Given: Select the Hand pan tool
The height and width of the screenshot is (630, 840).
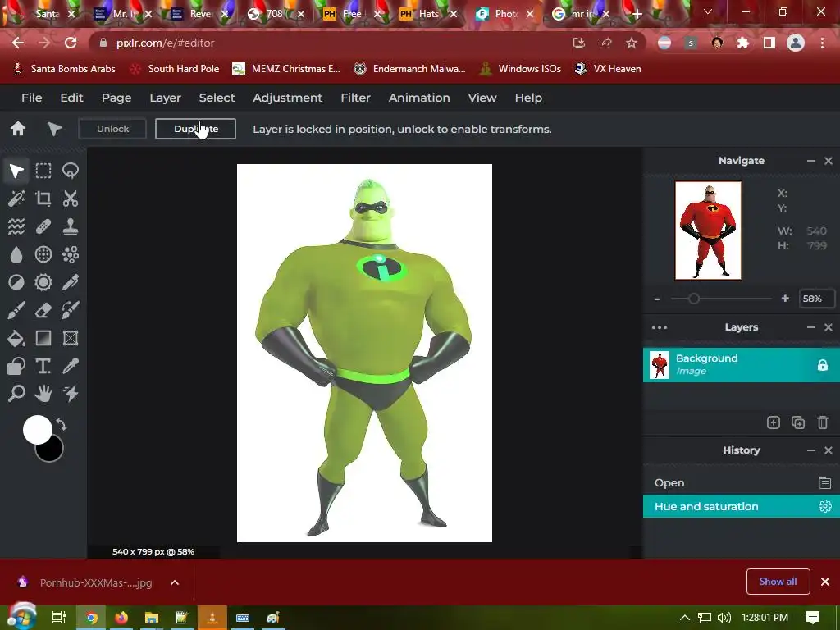Looking at the screenshot, I should (43, 394).
